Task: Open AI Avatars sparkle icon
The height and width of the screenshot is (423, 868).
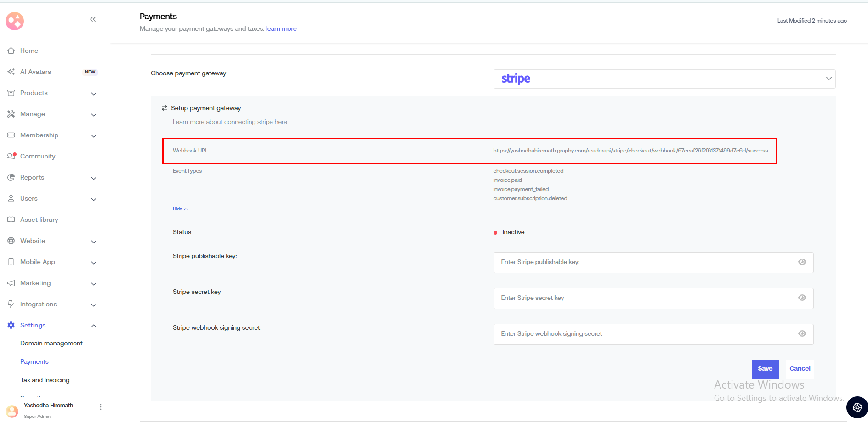Action: click(x=11, y=72)
